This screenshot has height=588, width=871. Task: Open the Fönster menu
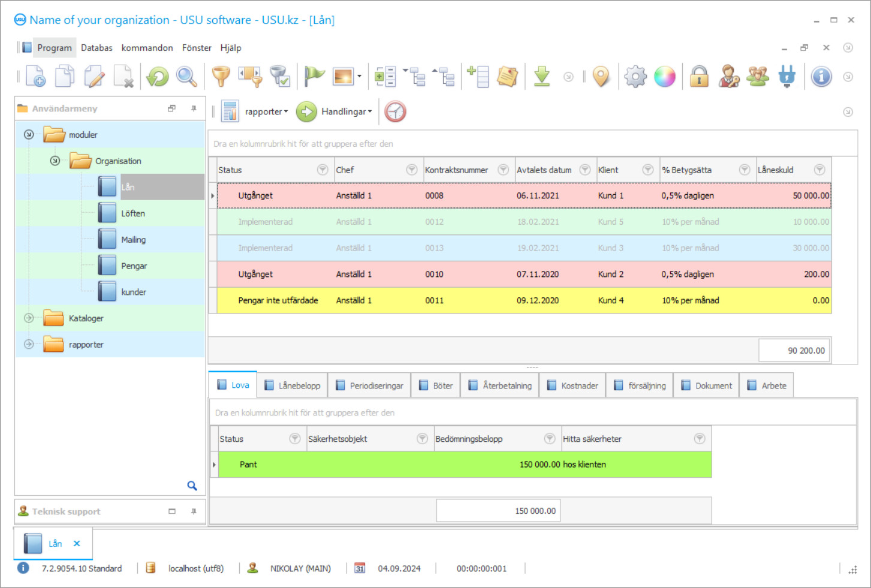(197, 48)
